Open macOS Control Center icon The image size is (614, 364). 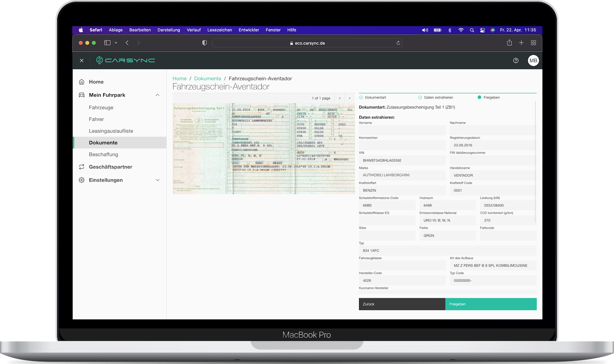(482, 30)
